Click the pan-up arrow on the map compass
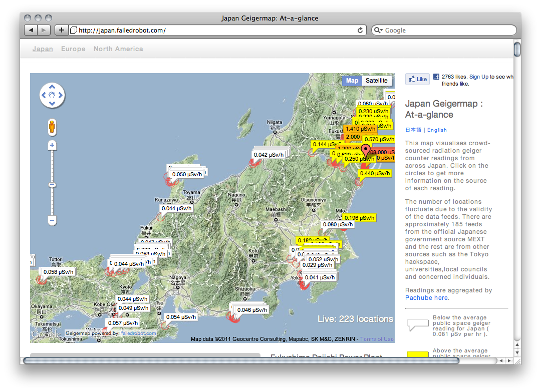 52,86
